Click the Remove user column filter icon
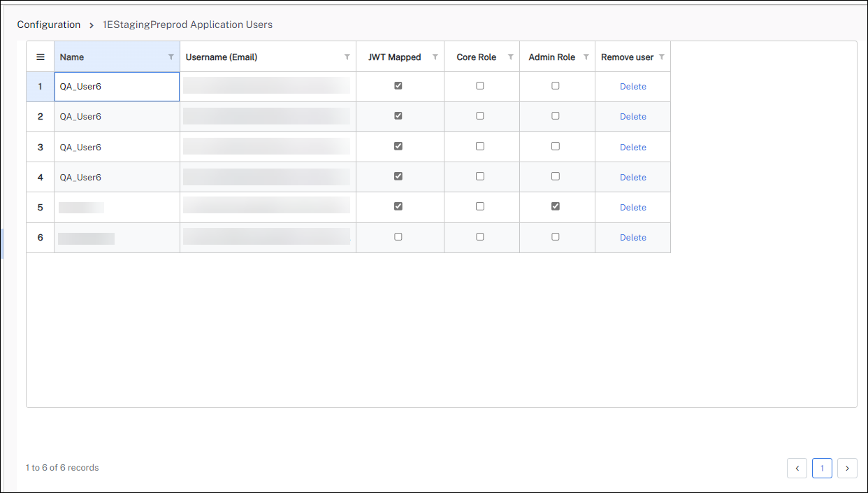Screen dimensions: 868x493 (x=662, y=57)
